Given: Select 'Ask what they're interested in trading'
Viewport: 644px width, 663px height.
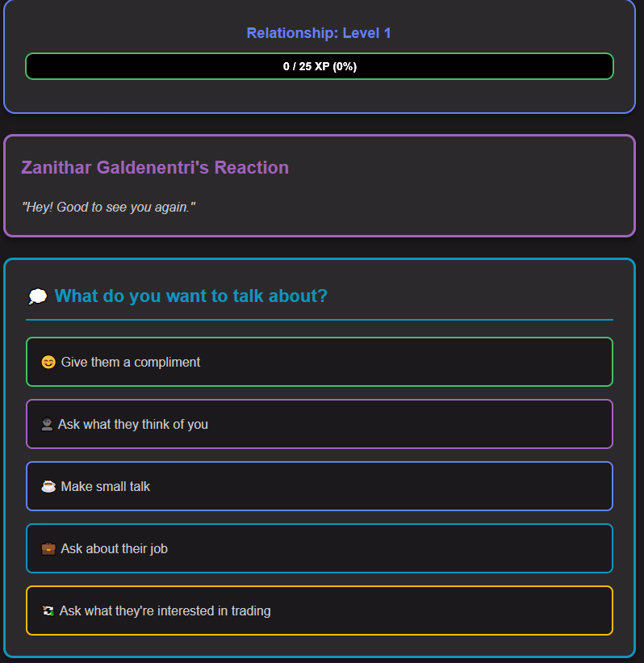Looking at the screenshot, I should [319, 611].
